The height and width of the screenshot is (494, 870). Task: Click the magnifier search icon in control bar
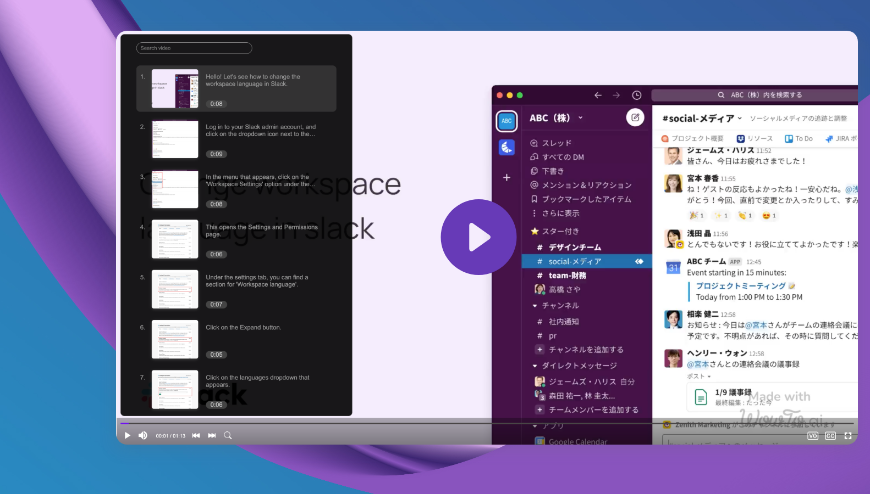pyautogui.click(x=227, y=436)
